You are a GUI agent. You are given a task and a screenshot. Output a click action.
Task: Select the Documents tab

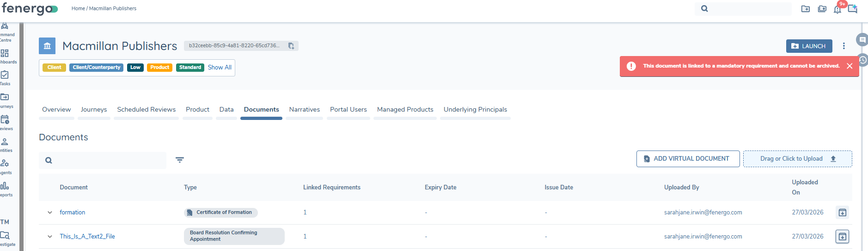261,110
